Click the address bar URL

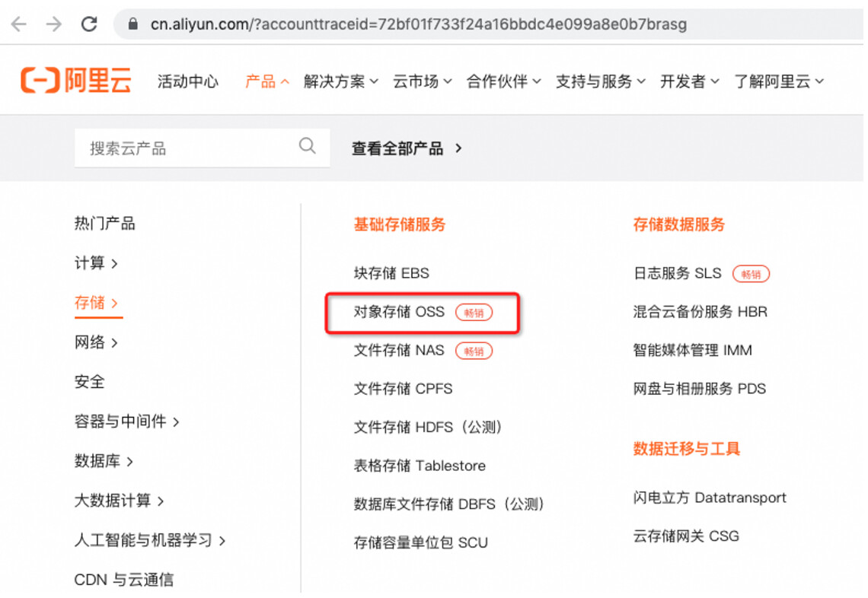tap(419, 24)
